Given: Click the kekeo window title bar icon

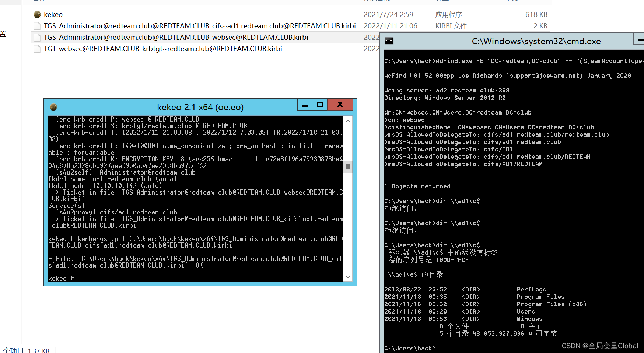Looking at the screenshot, I should 53,107.
